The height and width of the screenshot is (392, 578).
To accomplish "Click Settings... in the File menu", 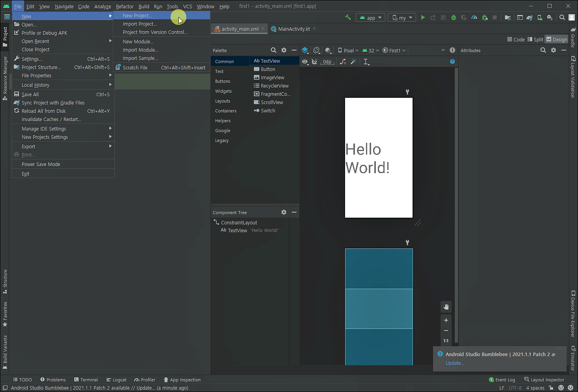I will 63,59.
